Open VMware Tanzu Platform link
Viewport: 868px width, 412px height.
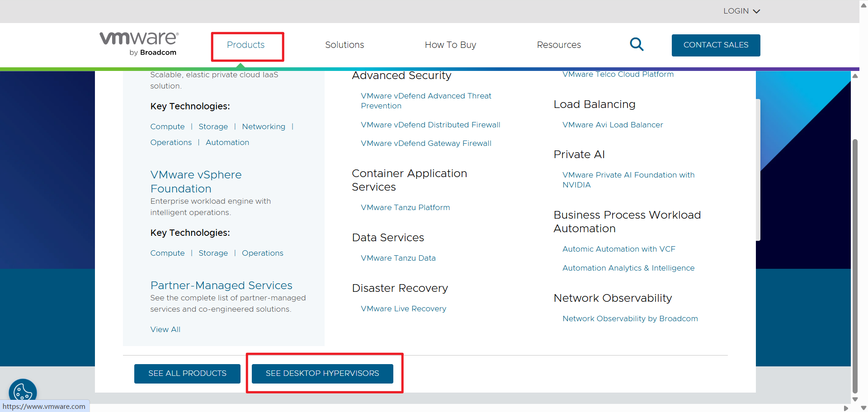coord(405,207)
